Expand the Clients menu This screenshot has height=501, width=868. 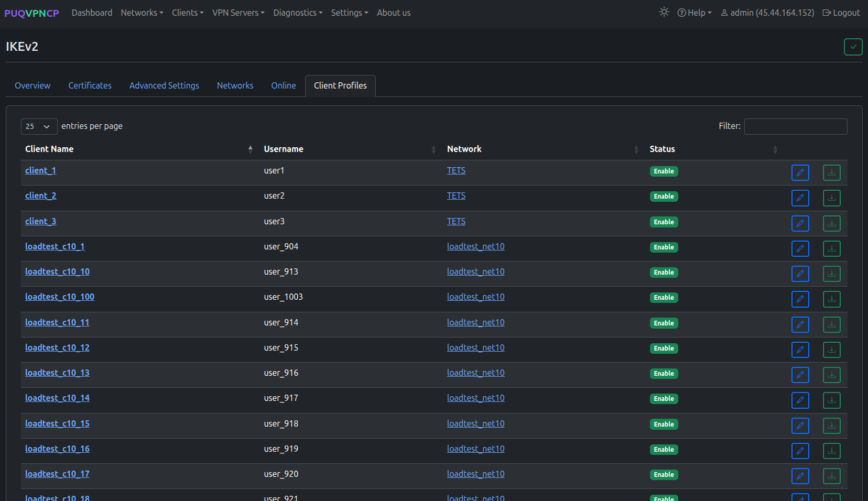tap(188, 13)
